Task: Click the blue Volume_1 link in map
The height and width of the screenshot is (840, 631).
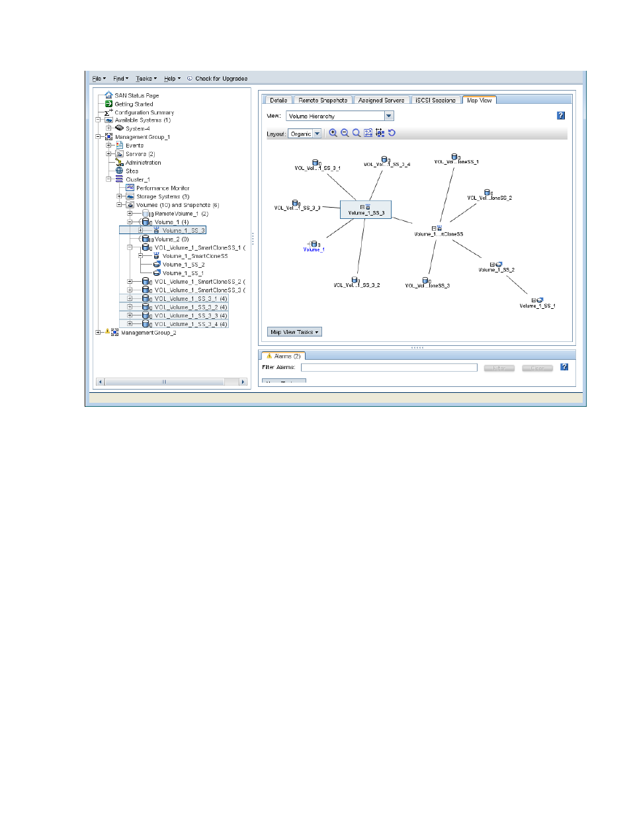Action: pyautogui.click(x=314, y=249)
